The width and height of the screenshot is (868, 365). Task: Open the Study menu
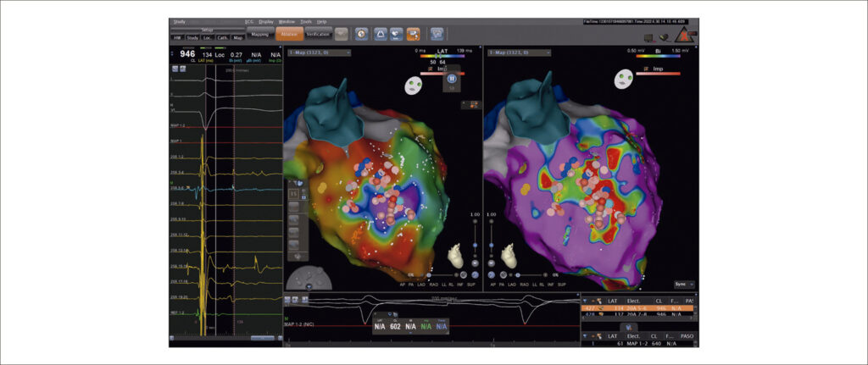coord(180,21)
